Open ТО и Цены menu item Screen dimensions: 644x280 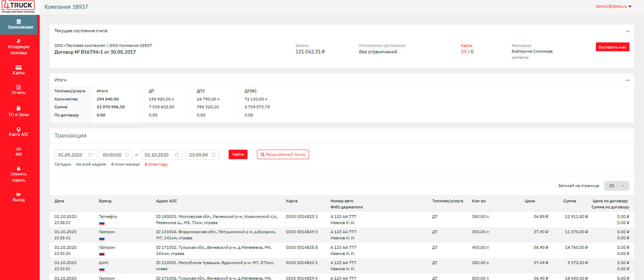pos(19,111)
